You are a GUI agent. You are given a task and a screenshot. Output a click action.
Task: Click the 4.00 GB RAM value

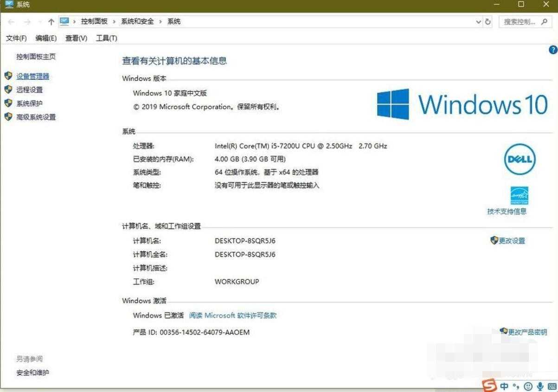(x=250, y=159)
